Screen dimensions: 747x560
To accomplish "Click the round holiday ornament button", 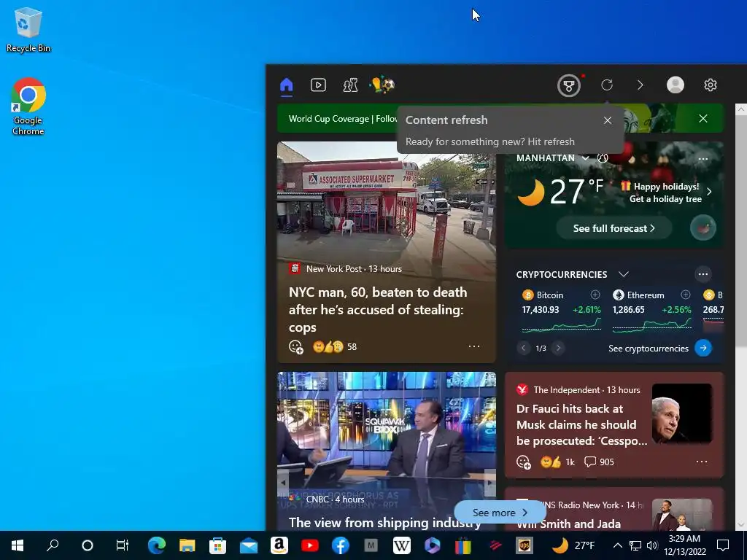I will click(x=703, y=228).
